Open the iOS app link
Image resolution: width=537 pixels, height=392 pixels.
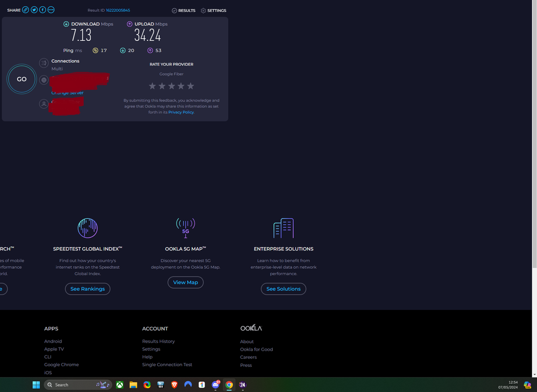[x=48, y=373]
